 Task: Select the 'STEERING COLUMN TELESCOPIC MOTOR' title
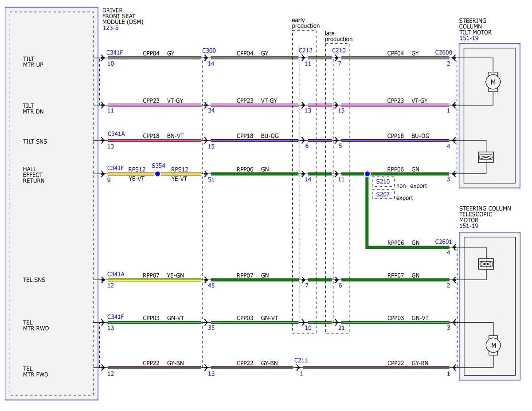(485, 214)
